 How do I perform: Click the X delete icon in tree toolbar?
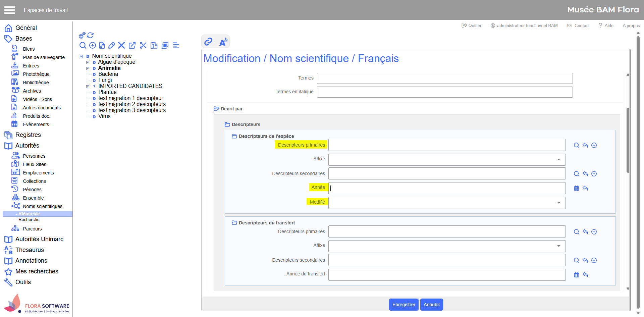point(121,45)
